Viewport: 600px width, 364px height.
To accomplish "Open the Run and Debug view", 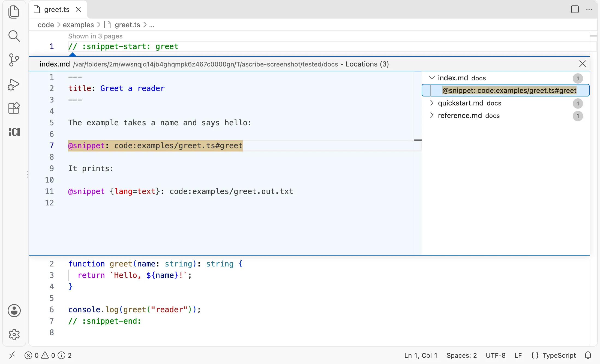I will (14, 84).
